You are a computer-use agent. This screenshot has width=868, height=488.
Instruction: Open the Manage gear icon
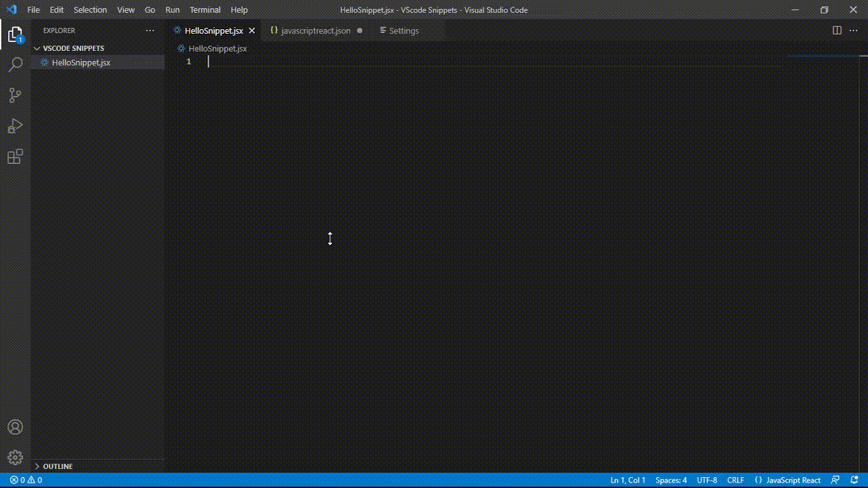15,457
